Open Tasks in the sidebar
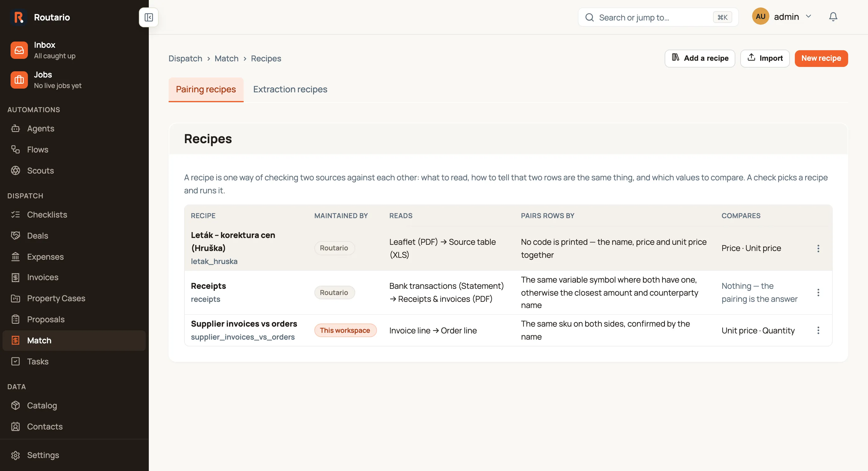 click(x=74, y=362)
